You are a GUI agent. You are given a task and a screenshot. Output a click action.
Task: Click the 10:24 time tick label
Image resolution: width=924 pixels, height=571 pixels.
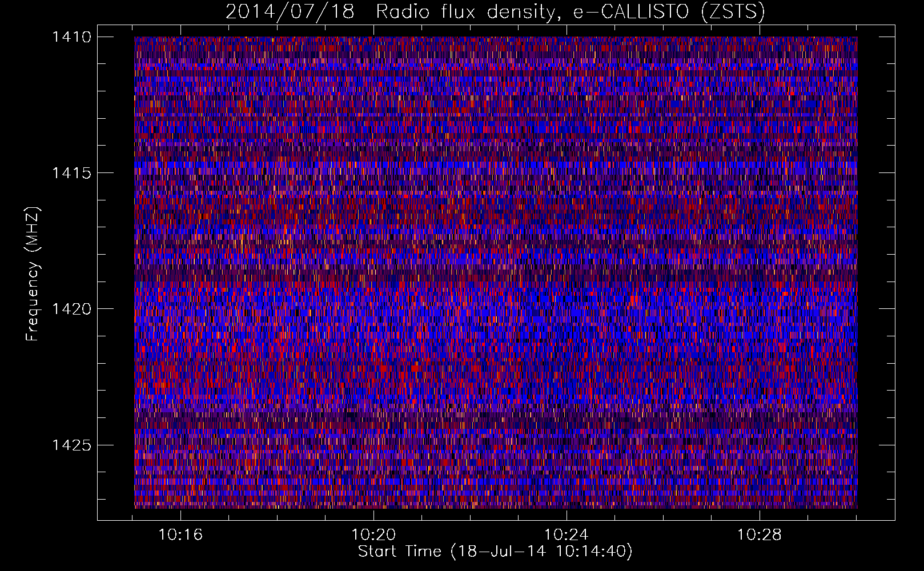pyautogui.click(x=567, y=535)
